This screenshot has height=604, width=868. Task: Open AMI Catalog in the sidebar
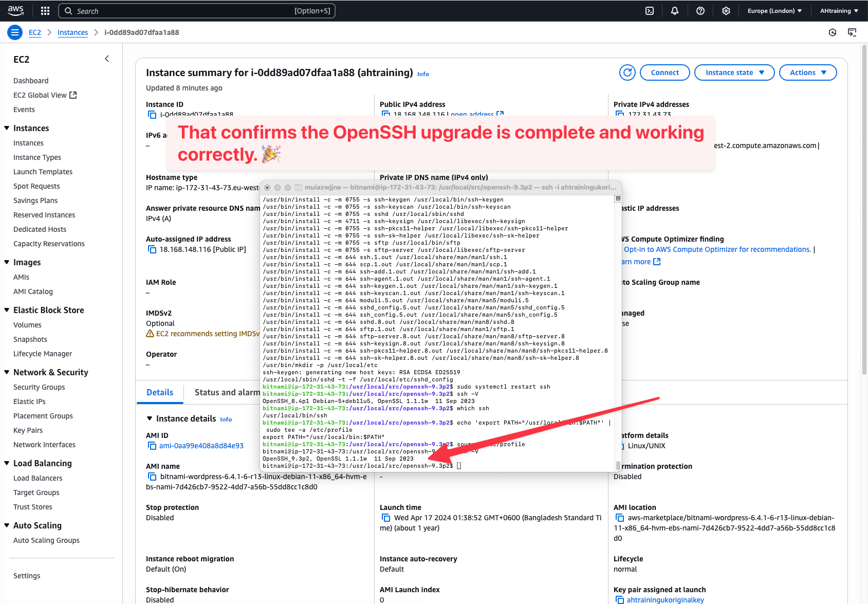33,291
